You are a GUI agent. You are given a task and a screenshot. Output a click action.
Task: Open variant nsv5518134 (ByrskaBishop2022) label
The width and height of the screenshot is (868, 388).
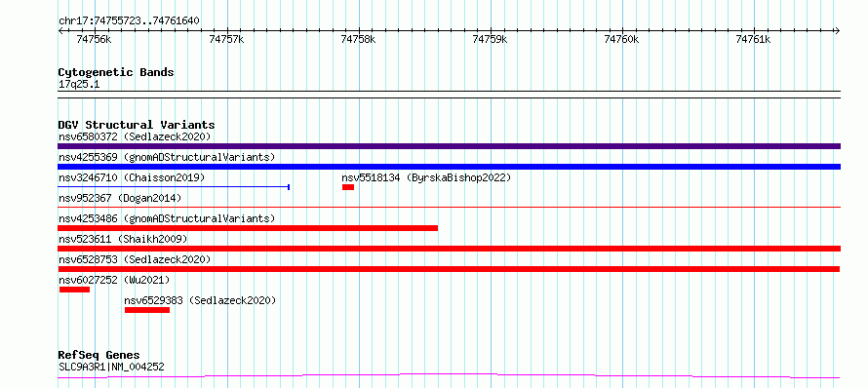[x=426, y=177]
